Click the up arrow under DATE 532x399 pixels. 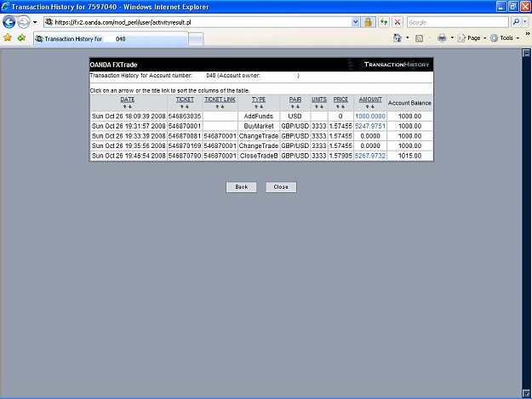125,107
